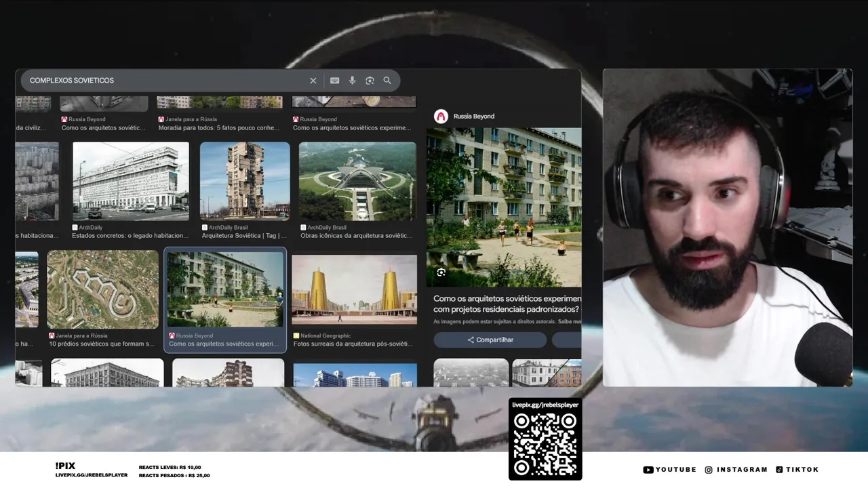Image resolution: width=868 pixels, height=488 pixels.
Task: Click the 'Russia Beyond' source name in panel
Action: click(x=474, y=117)
